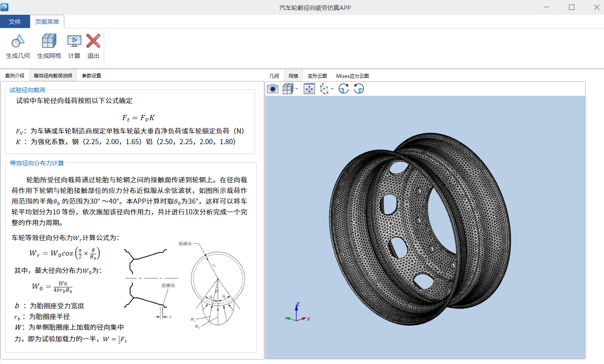
Task: Click the 生成几何 generate geometry icon
Action: click(x=18, y=41)
